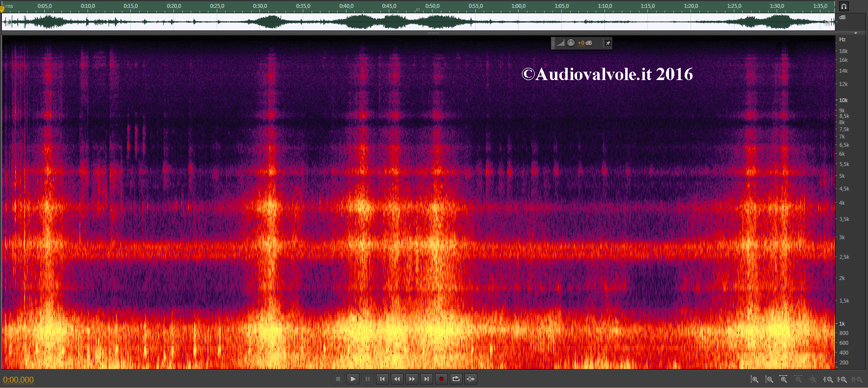Image resolution: width=868 pixels, height=388 pixels.
Task: Toggle Loop Playback button
Action: click(x=456, y=379)
